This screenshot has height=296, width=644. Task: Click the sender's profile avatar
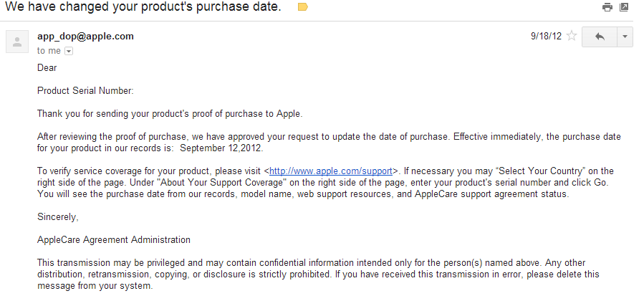click(x=17, y=42)
